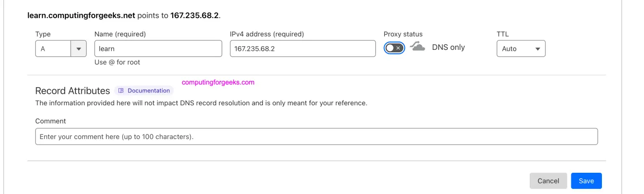Click the "Proxy status" label
The width and height of the screenshot is (644, 194).
point(403,34)
